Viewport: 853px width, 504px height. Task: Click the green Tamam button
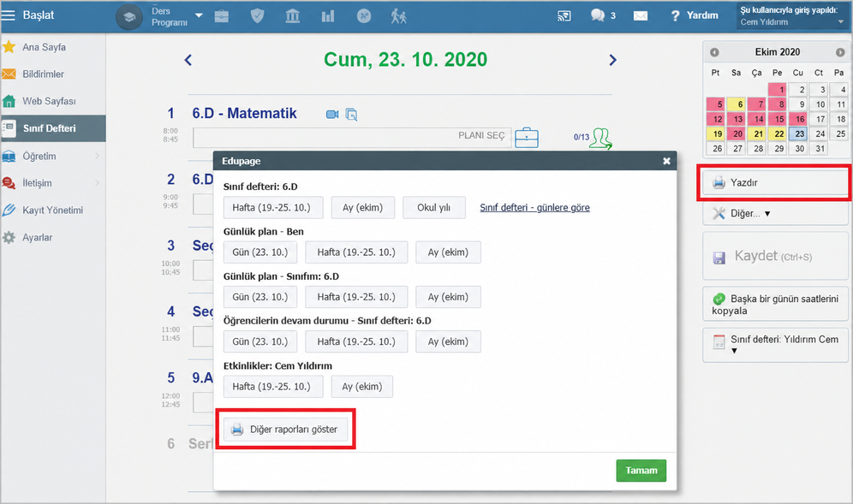(x=641, y=471)
